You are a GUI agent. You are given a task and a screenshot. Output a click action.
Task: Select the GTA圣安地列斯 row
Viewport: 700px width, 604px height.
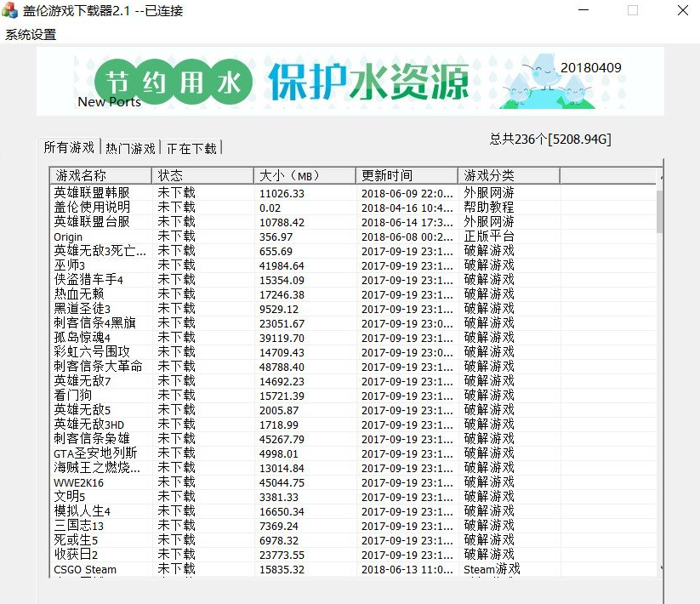click(x=353, y=453)
